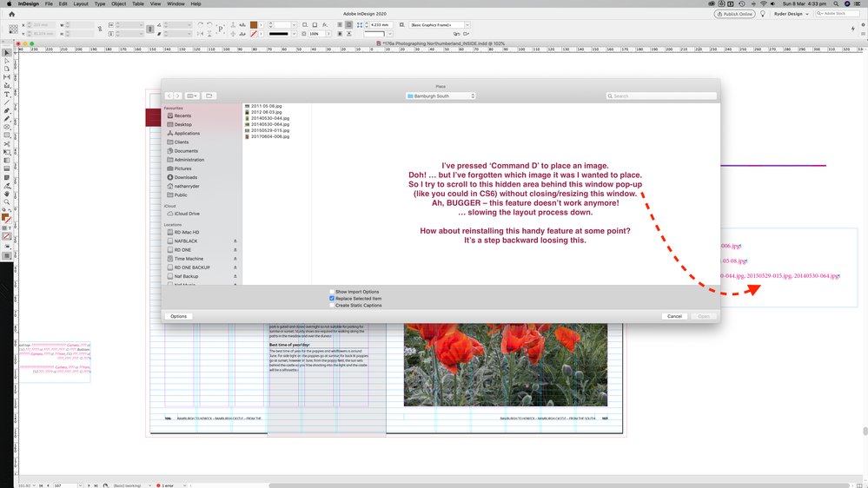The image size is (868, 488).
Task: Open Desktop in Favourites sidebar
Action: 183,124
